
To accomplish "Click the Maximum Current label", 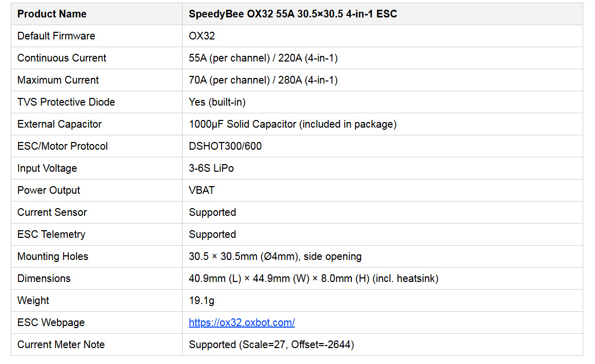I will (58, 80).
